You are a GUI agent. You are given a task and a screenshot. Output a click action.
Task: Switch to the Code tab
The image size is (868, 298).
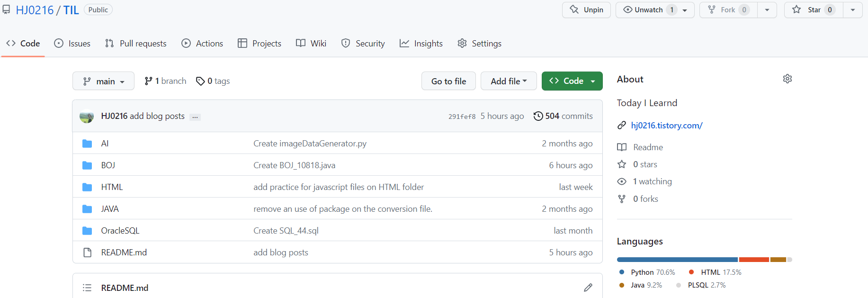[23, 44]
